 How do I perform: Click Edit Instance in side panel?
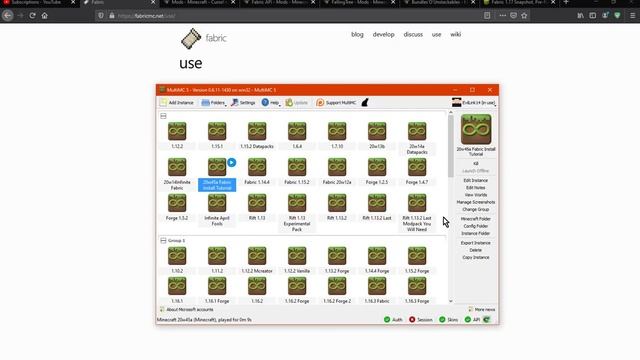[476, 180]
